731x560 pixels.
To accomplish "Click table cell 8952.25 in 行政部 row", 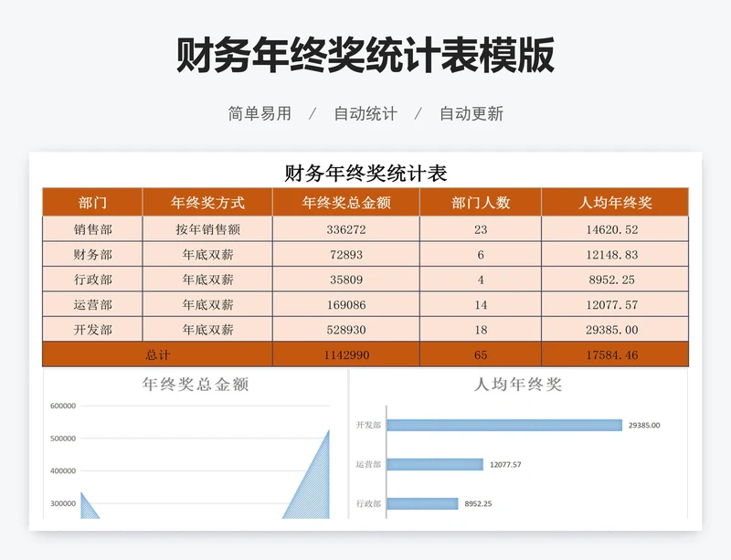I will coord(615,280).
